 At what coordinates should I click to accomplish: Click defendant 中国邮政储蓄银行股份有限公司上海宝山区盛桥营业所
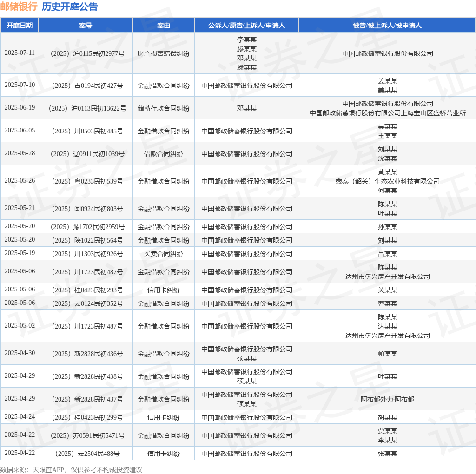point(388,113)
